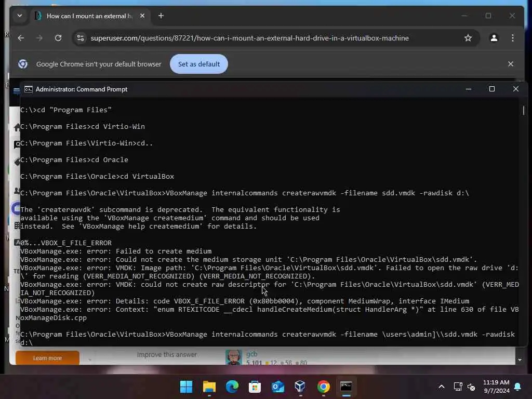Go back in Chrome history

pyautogui.click(x=21, y=38)
